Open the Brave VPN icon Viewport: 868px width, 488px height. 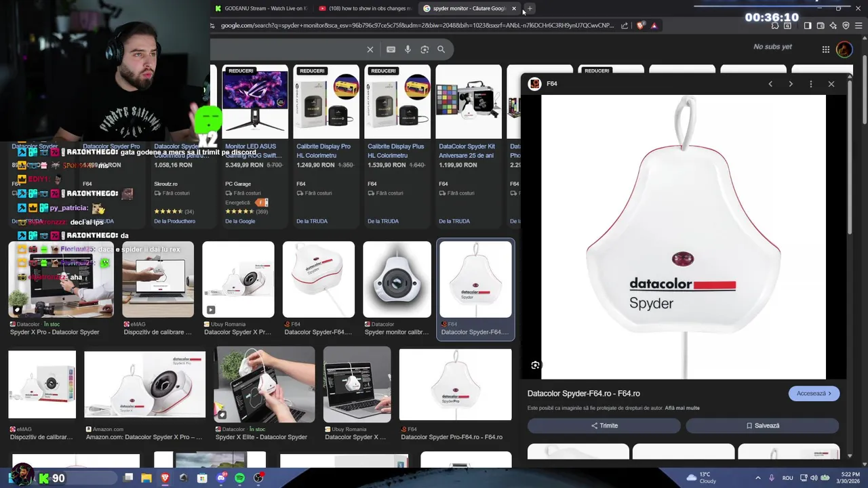tap(846, 26)
